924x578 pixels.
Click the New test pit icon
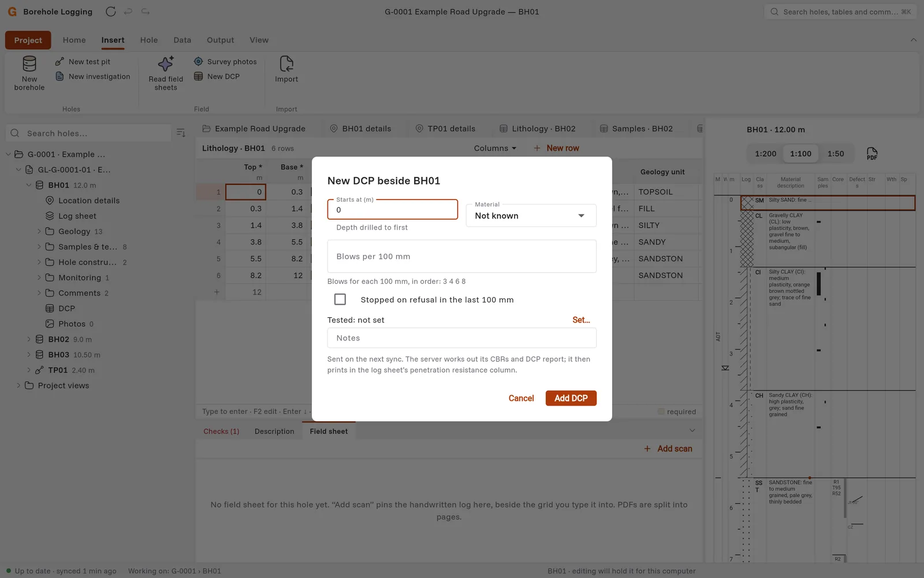(59, 61)
